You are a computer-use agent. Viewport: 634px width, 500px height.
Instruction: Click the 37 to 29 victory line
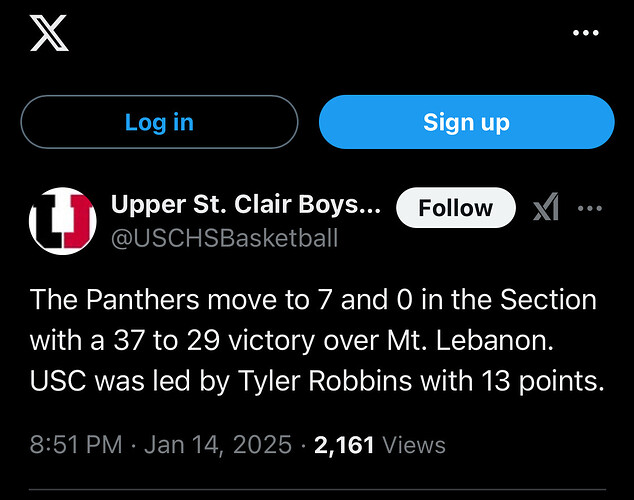292,340
